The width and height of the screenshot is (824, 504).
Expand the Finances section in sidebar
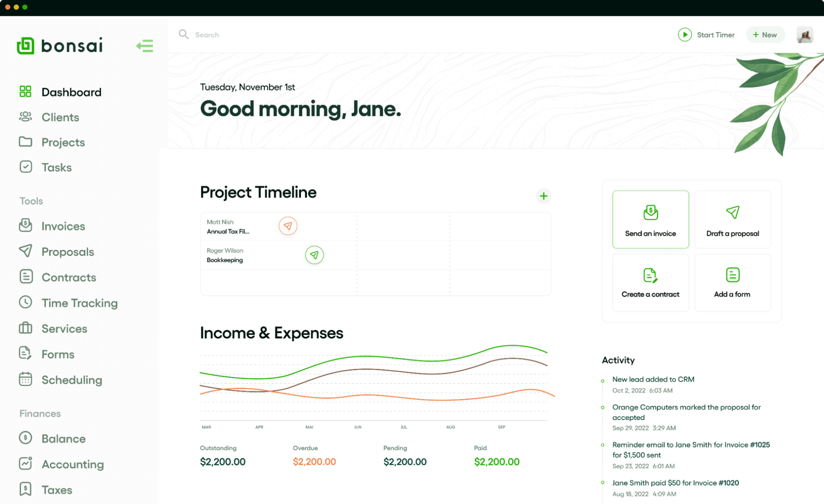pyautogui.click(x=40, y=413)
